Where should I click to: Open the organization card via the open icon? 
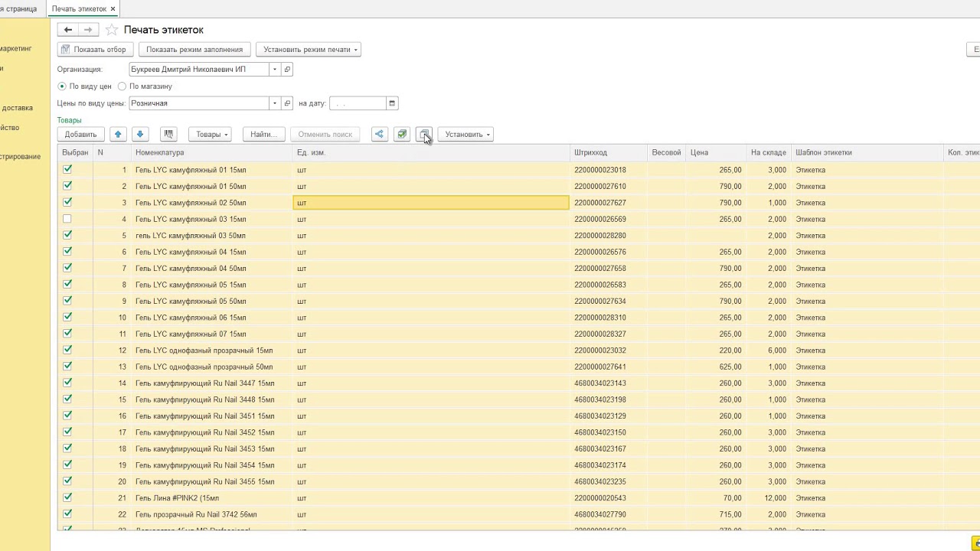[288, 69]
